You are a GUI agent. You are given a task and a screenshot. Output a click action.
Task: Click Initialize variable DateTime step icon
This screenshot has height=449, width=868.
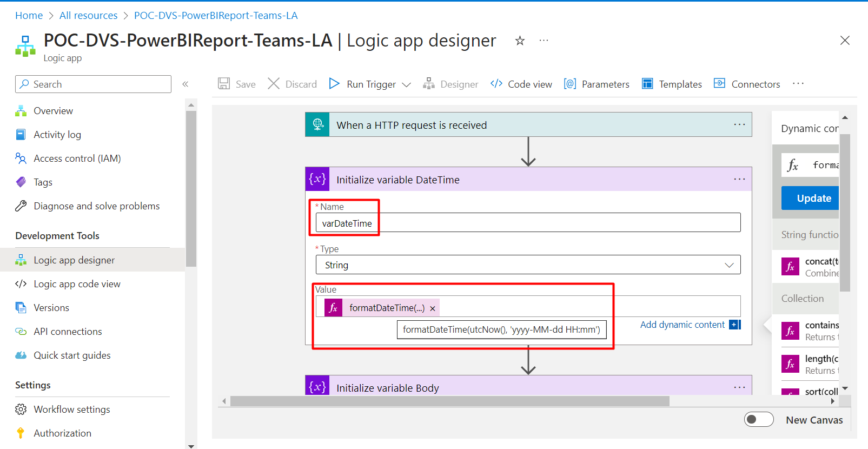[x=317, y=179]
